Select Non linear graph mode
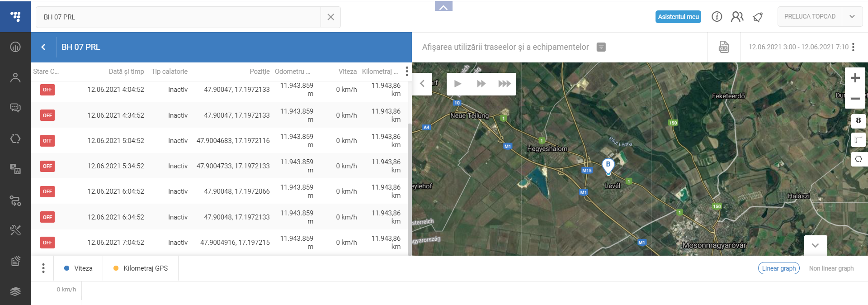This screenshot has height=305, width=868. tap(831, 268)
